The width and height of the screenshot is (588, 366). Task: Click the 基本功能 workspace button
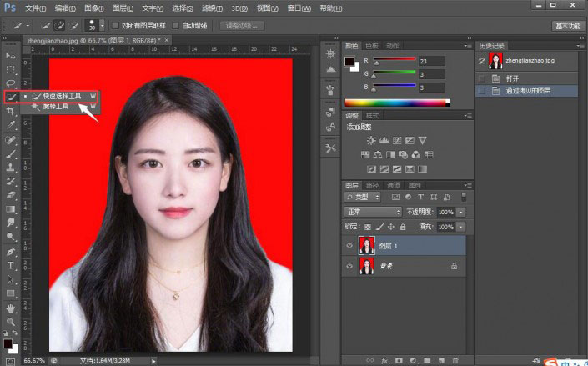tap(568, 26)
